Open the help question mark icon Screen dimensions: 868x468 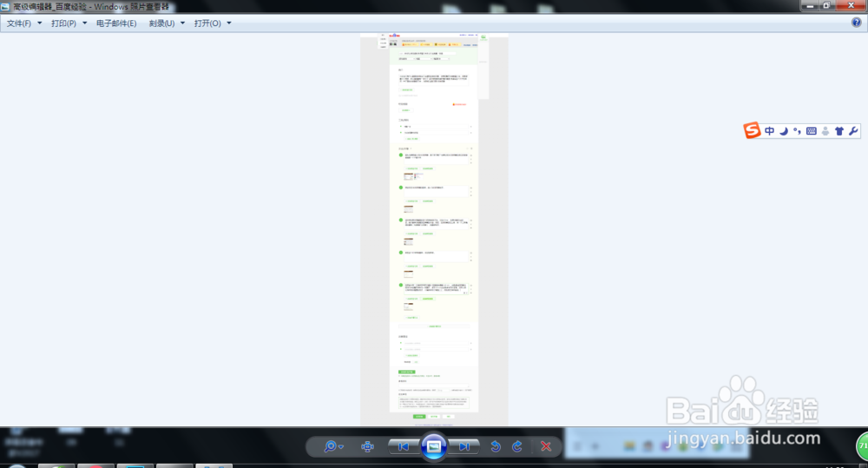(x=857, y=23)
